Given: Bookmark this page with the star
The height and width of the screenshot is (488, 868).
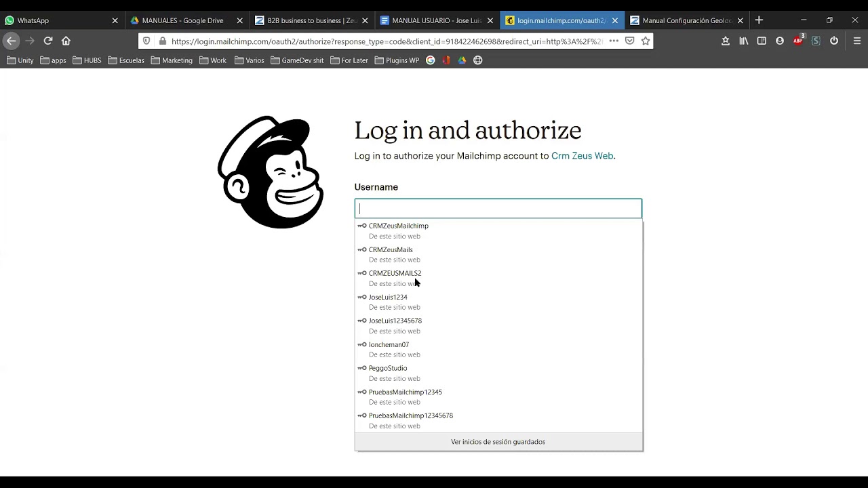Looking at the screenshot, I should (x=646, y=41).
